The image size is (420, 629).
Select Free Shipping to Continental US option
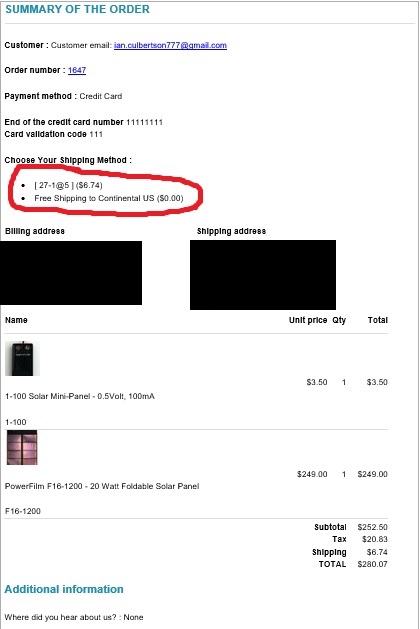coord(109,198)
